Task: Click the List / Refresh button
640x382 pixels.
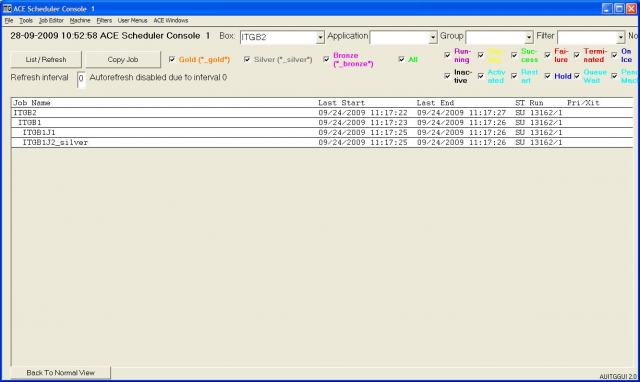Action: 46,60
